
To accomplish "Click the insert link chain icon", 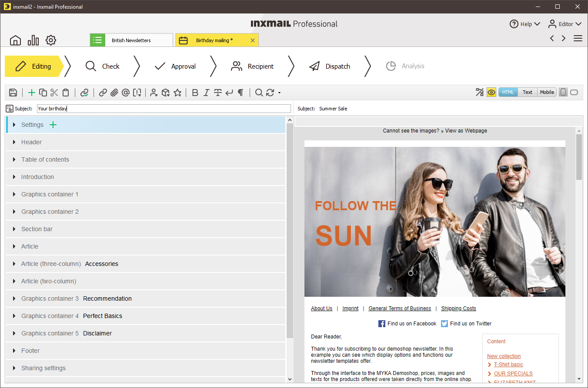I will coord(103,93).
